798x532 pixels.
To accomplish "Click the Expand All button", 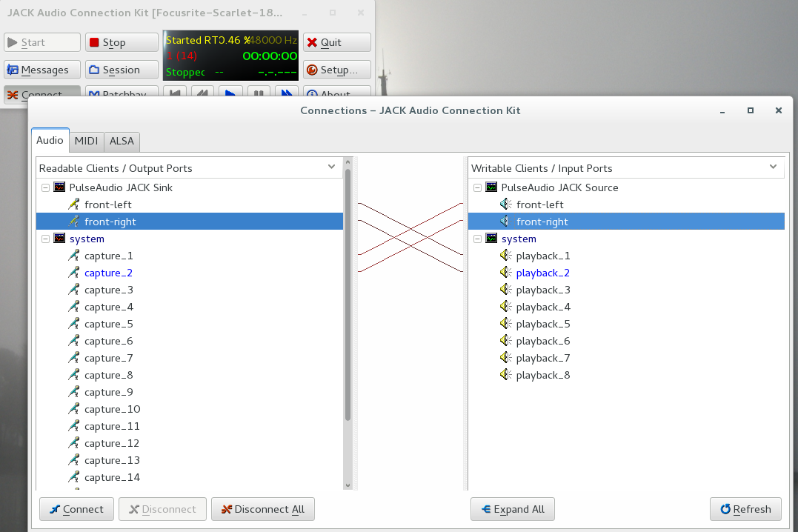I will [513, 509].
